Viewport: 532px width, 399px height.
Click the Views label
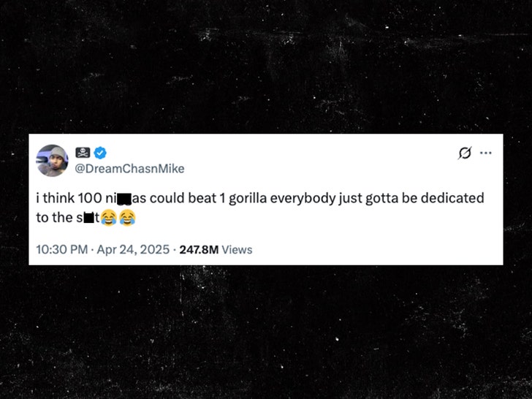click(x=237, y=249)
